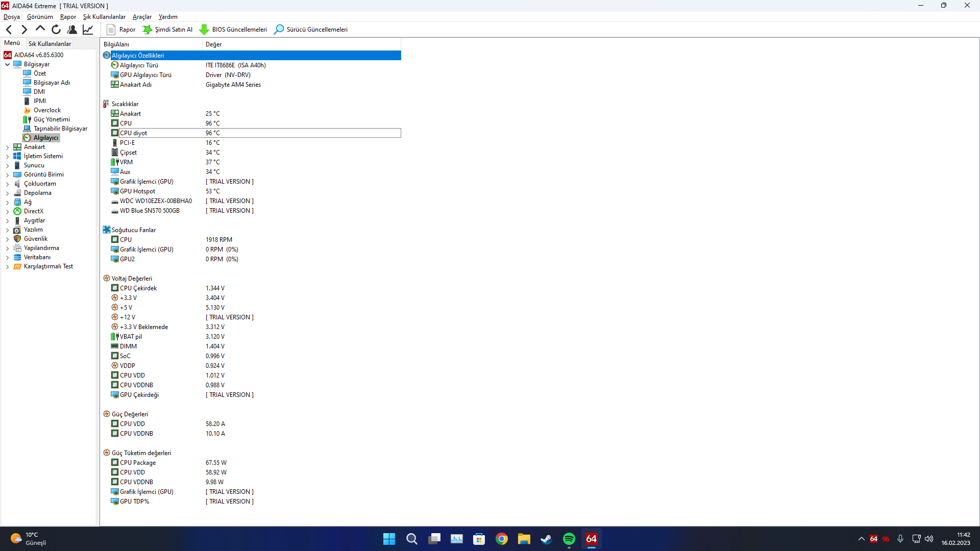The height and width of the screenshot is (551, 980).
Task: Click the Aygıtlar icon in tree
Action: pyautogui.click(x=17, y=220)
